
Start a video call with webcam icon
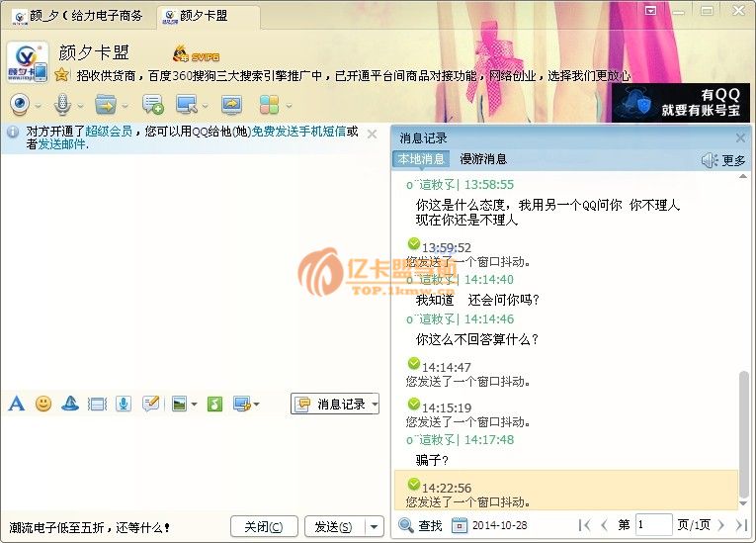coord(19,104)
